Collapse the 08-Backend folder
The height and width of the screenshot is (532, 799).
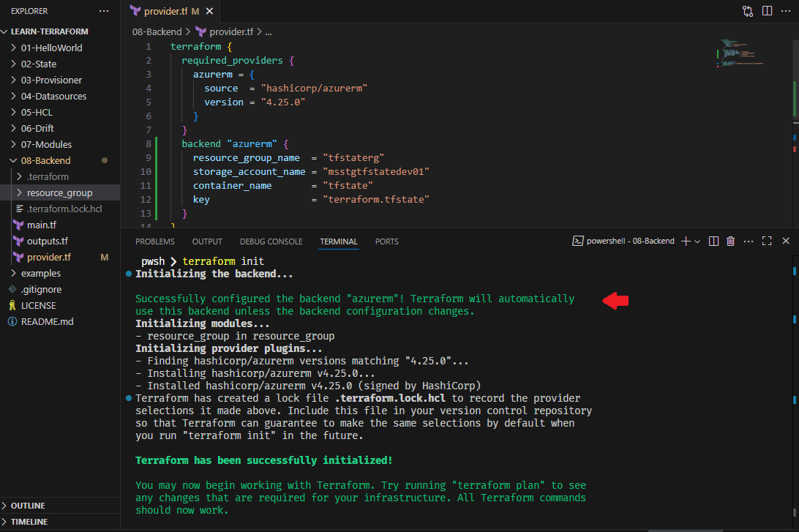(x=13, y=160)
